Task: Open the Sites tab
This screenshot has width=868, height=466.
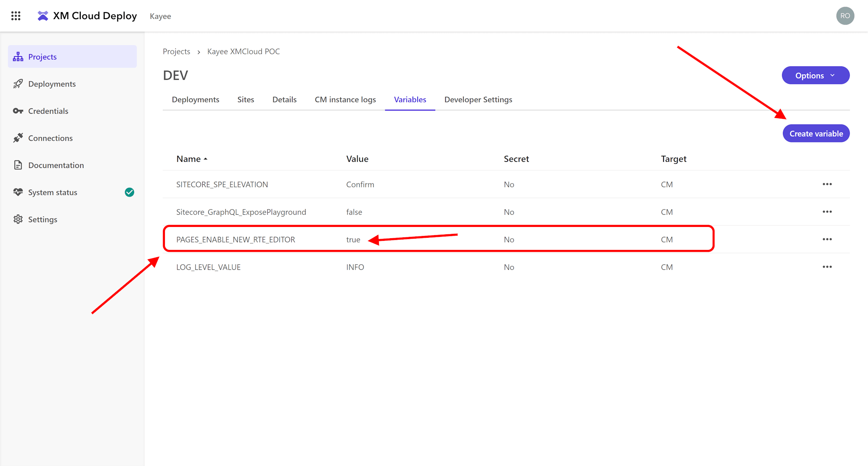Action: [246, 99]
